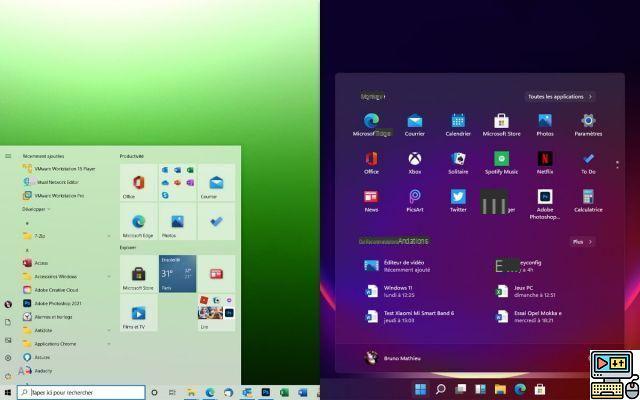Click the Cortana circle on Windows 10 taskbar
Screen dimensions: 640x400
[x=154, y=393]
